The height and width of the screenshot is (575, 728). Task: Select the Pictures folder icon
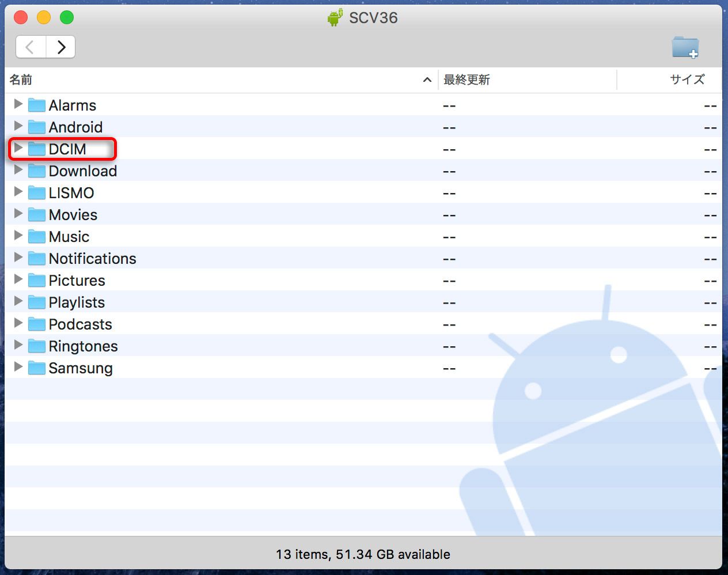point(37,280)
